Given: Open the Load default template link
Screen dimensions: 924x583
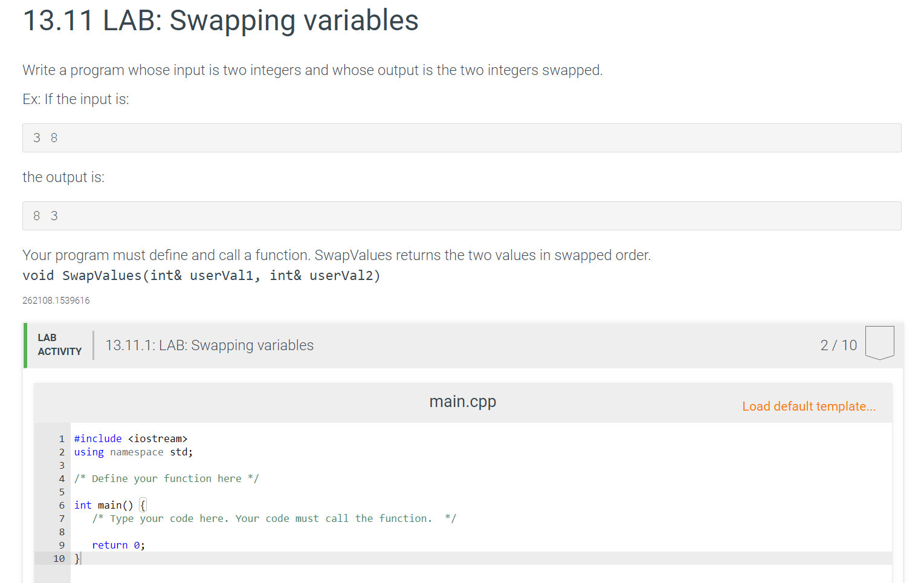Looking at the screenshot, I should click(809, 406).
